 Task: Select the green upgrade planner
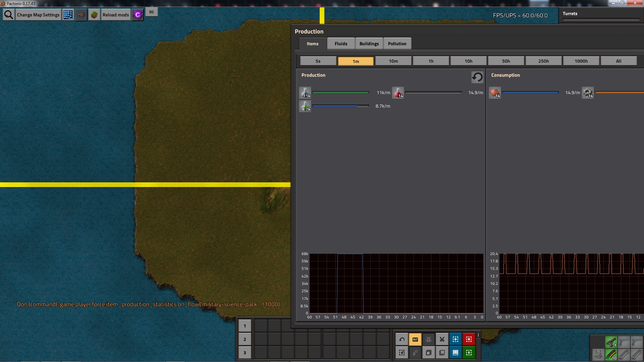pos(469,353)
